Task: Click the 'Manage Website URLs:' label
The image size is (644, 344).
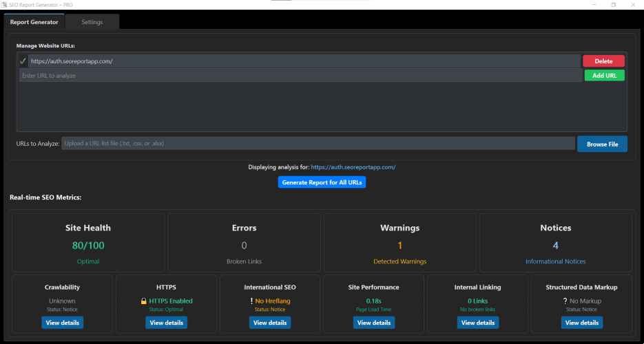Action: pos(45,45)
